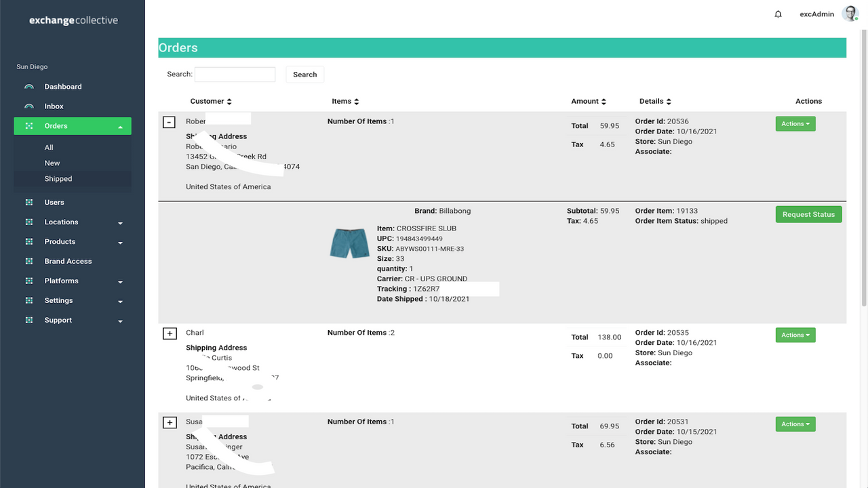Click the Orders page heading
The width and height of the screenshot is (868, 488).
point(178,48)
